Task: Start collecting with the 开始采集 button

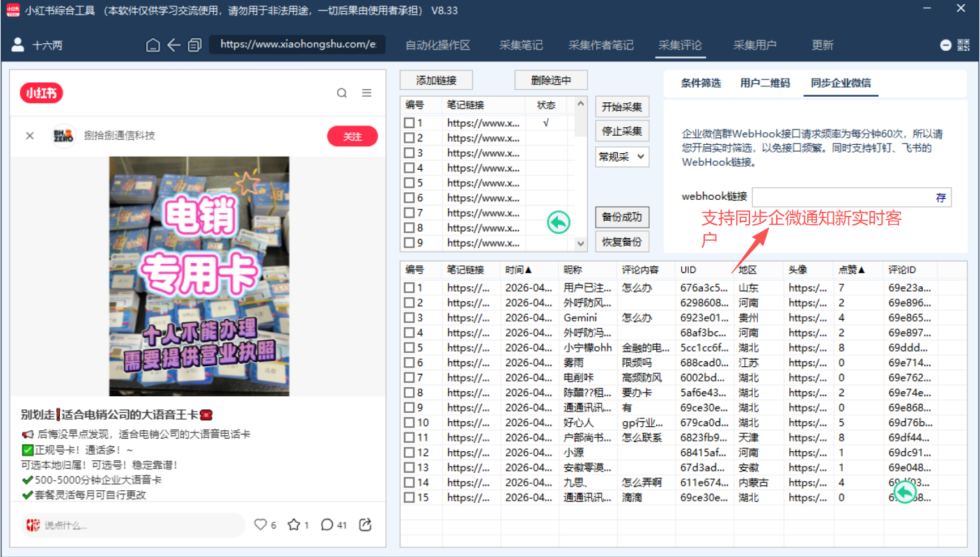Action: (x=622, y=107)
